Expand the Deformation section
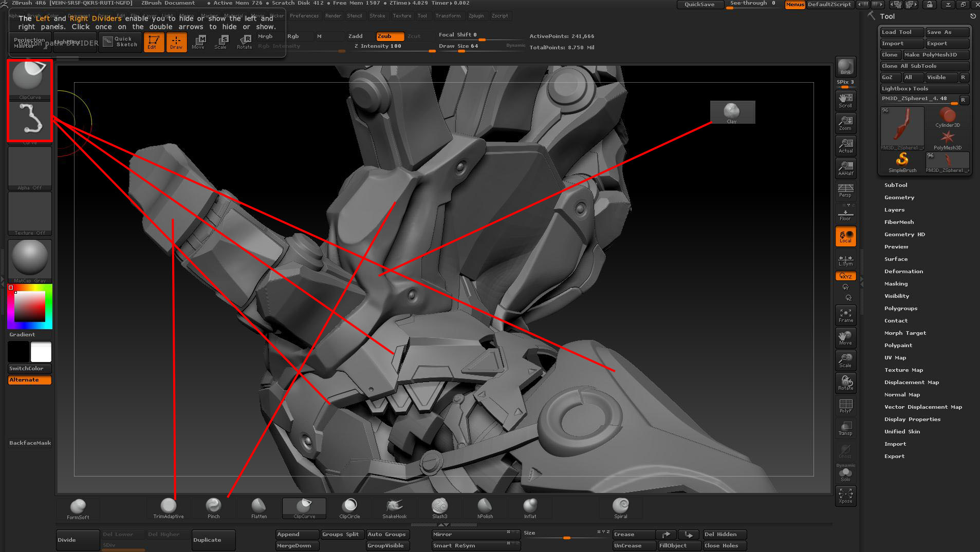 pyautogui.click(x=903, y=271)
